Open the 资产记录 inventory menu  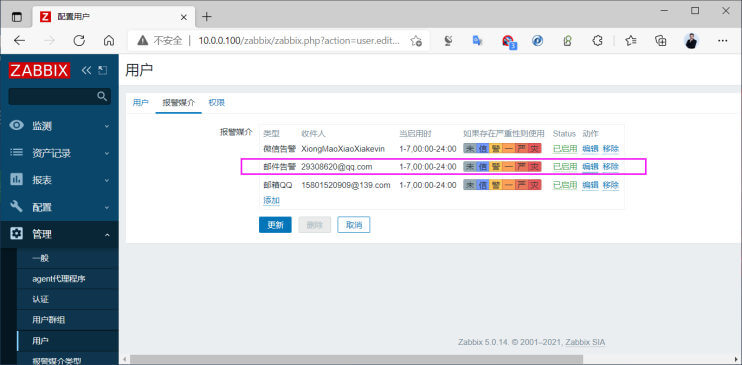pos(59,153)
